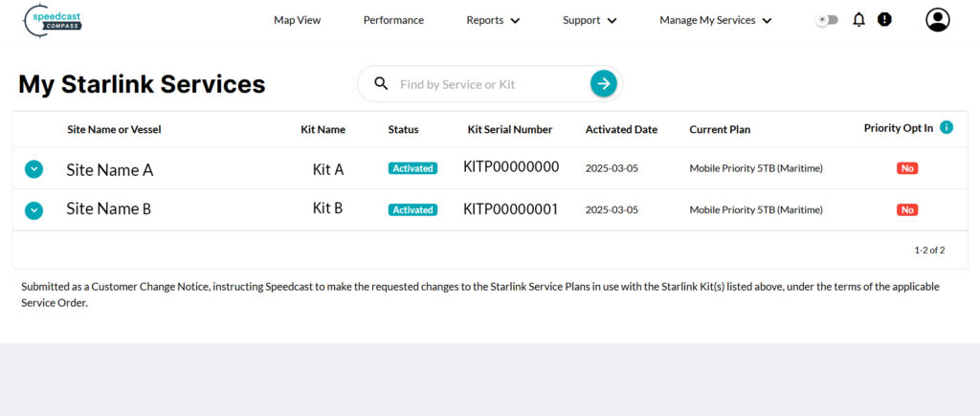Viewport: 980px width, 416px height.
Task: Expand the Site Name A row
Action: pos(33,169)
